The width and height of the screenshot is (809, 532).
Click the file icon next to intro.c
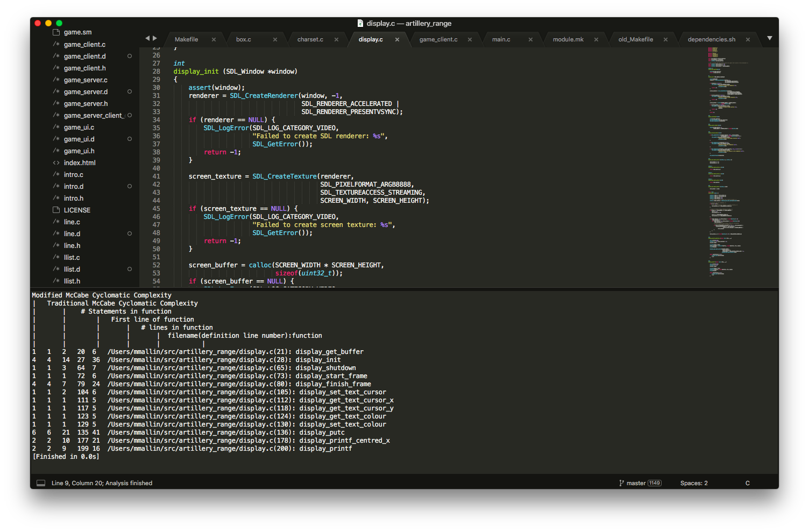[x=56, y=174]
